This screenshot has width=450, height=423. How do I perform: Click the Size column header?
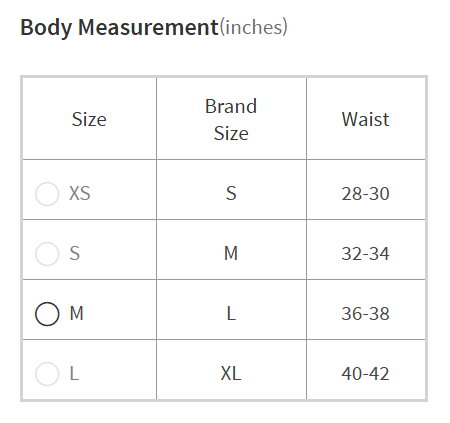(89, 119)
